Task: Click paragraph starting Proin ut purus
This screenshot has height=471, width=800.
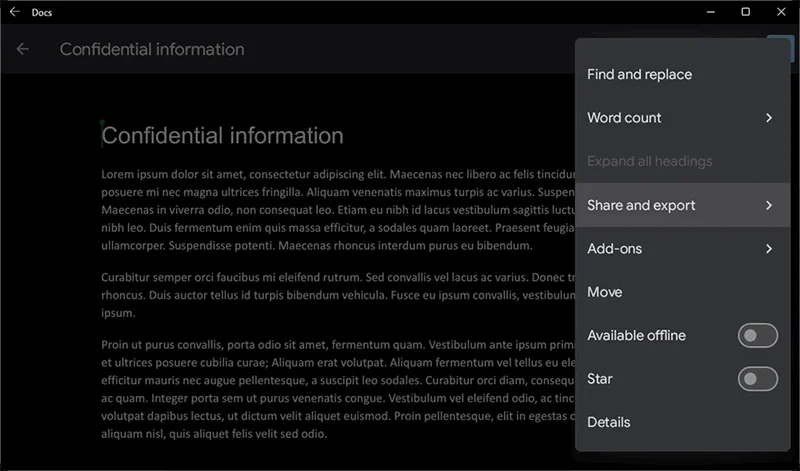Action: click(338, 389)
